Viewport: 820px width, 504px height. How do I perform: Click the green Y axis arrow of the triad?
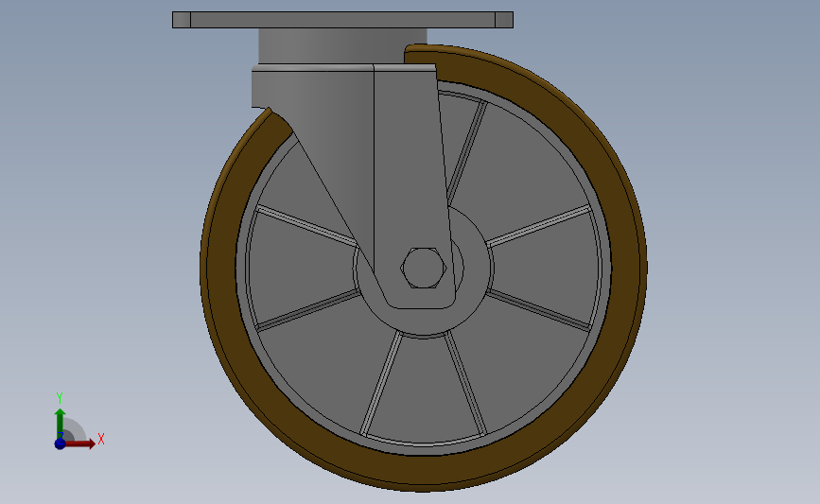point(61,425)
